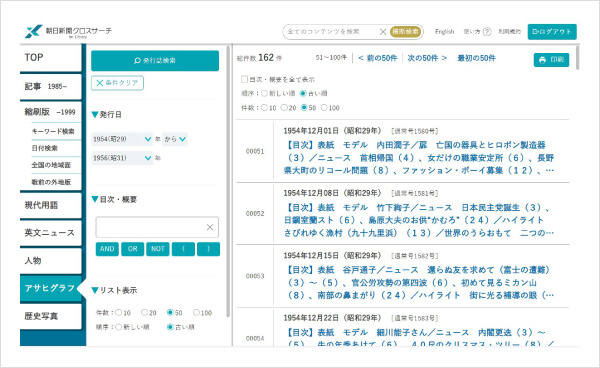
Task: Open the 縮刷版 ~1999 tab
Action: (x=51, y=112)
